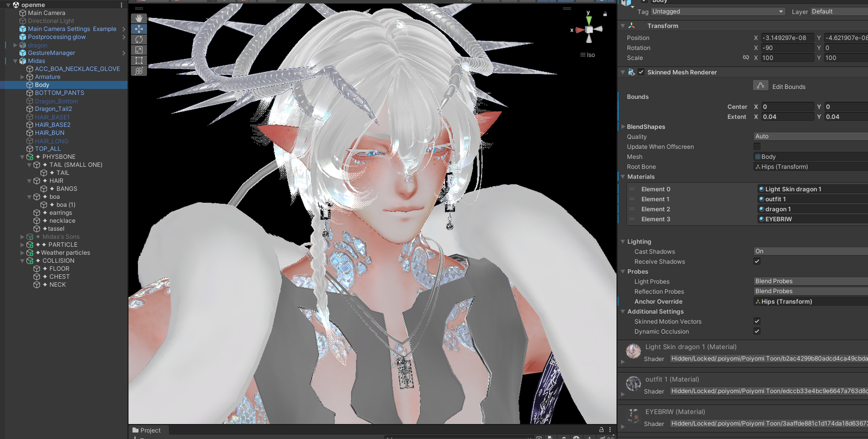Collapse the PHYSBONE hierarchy node
The image size is (868, 439).
[x=22, y=157]
